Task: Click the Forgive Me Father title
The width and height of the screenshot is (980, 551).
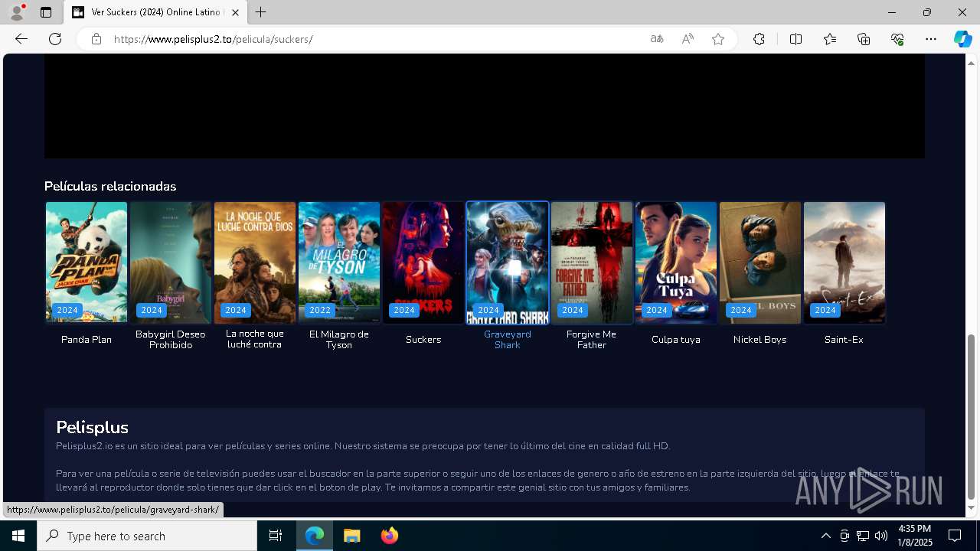Action: 592,339
